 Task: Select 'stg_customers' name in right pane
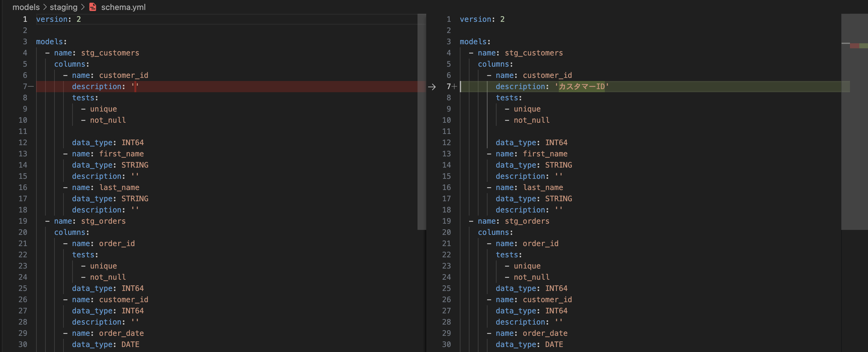[x=534, y=53]
